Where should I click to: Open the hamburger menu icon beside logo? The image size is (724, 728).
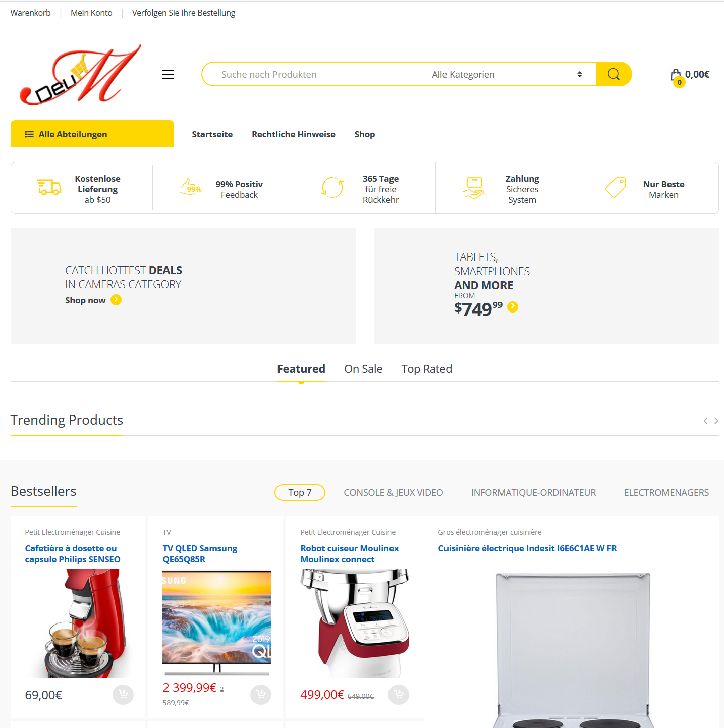click(x=168, y=74)
